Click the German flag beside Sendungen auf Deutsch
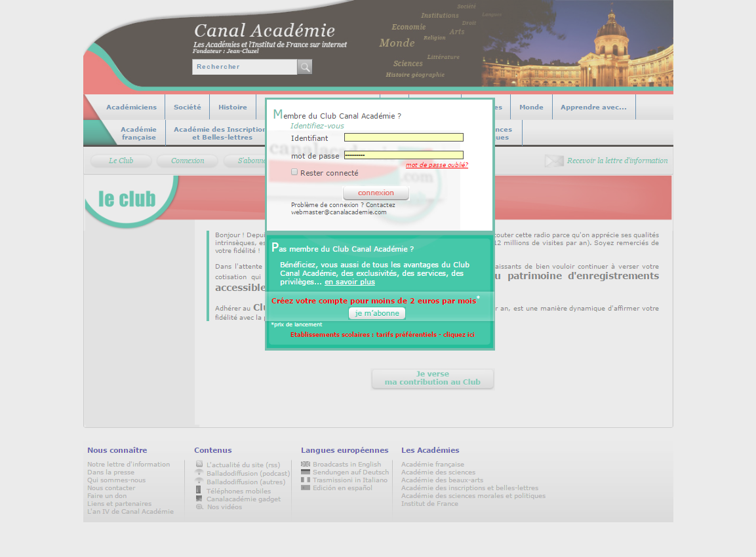Image resolution: width=756 pixels, height=557 pixels. point(305,472)
